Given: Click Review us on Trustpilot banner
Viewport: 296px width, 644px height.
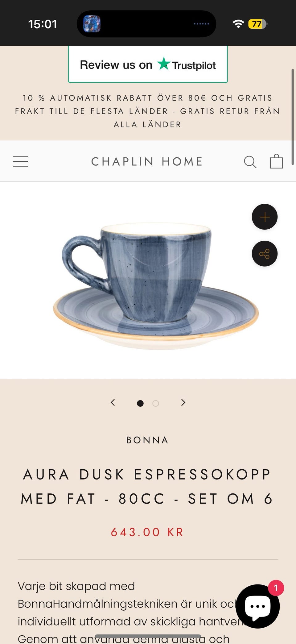Looking at the screenshot, I should click(148, 64).
